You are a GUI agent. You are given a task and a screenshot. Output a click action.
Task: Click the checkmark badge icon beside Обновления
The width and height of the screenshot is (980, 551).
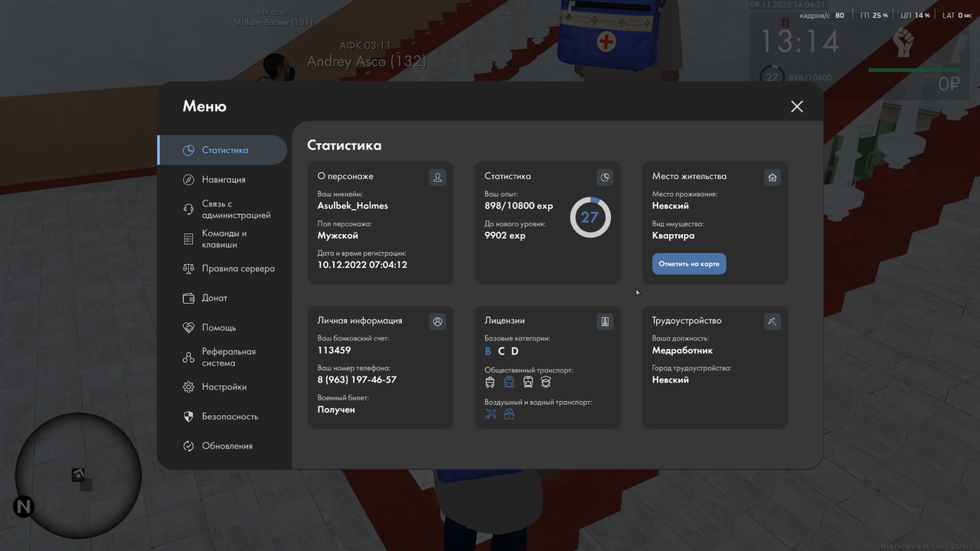coord(188,446)
